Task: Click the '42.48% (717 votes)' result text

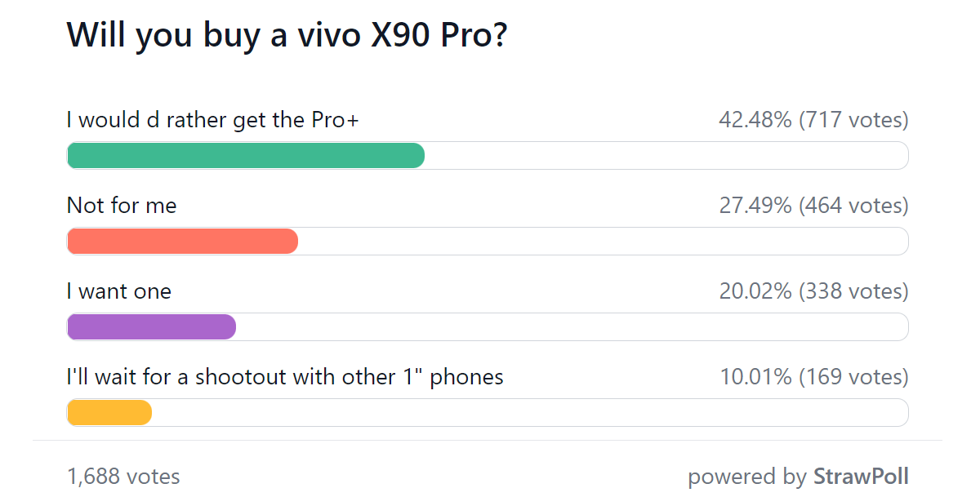Action: [x=815, y=119]
